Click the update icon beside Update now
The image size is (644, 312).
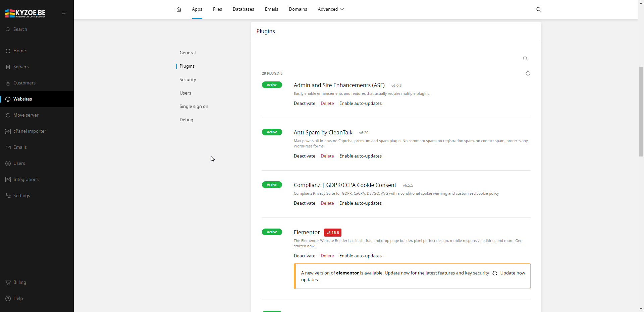pyautogui.click(x=495, y=273)
